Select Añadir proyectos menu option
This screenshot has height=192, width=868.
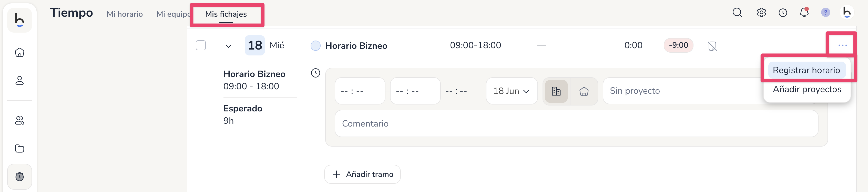[x=807, y=89]
